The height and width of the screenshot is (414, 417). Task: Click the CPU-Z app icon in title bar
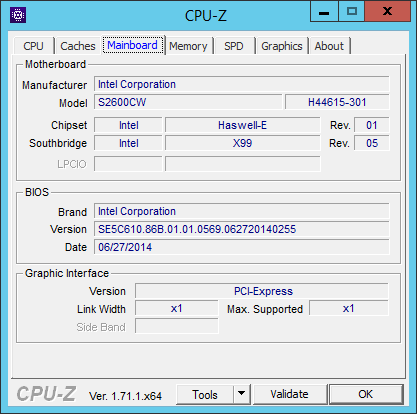point(18,15)
